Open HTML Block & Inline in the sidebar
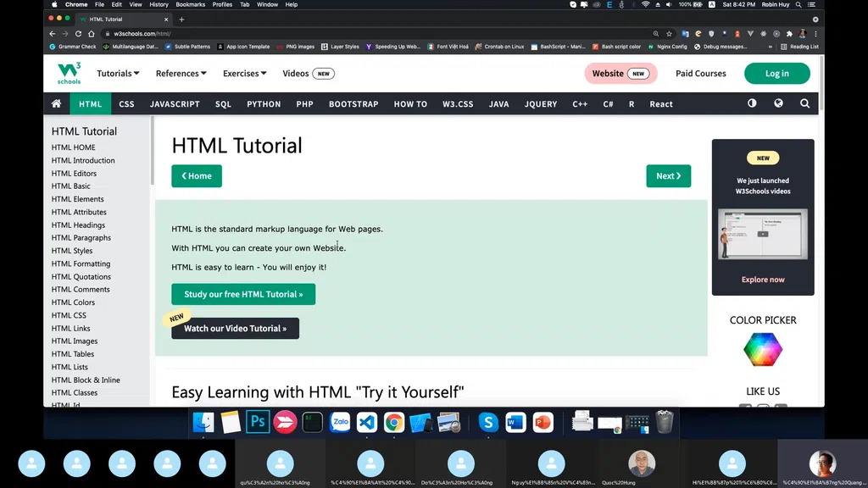 tap(86, 380)
